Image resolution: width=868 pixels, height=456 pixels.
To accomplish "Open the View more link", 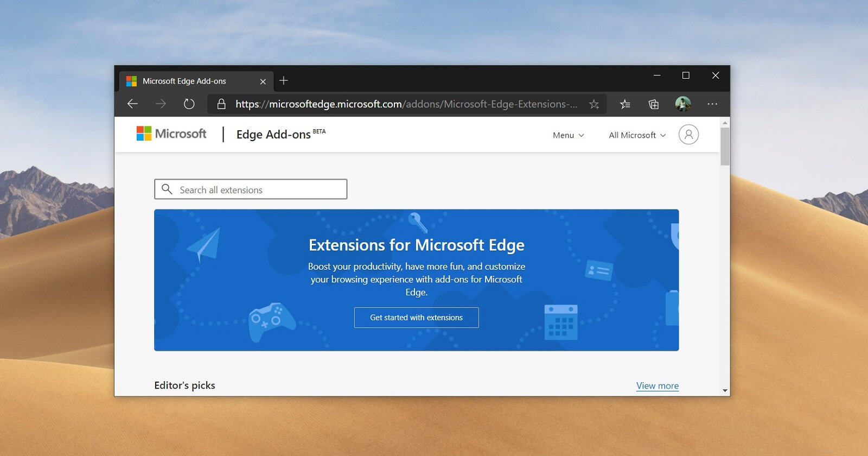I will pyautogui.click(x=658, y=385).
